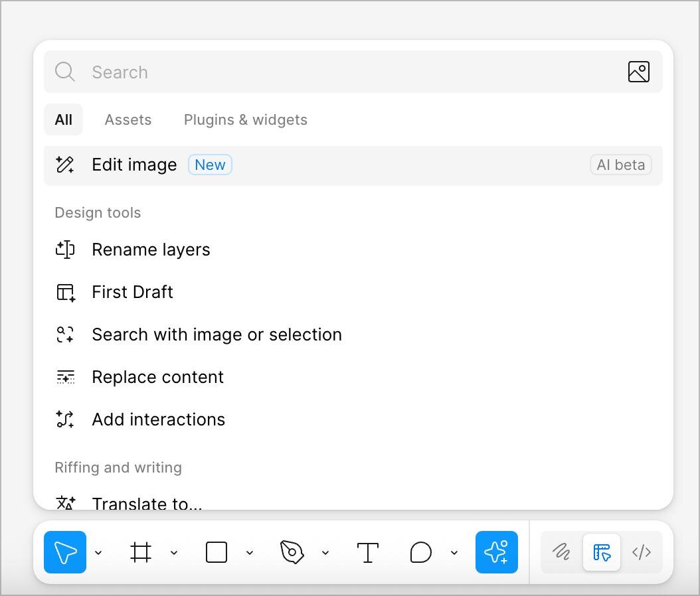This screenshot has width=700, height=596.
Task: Select the Text tool
Action: [x=368, y=552]
